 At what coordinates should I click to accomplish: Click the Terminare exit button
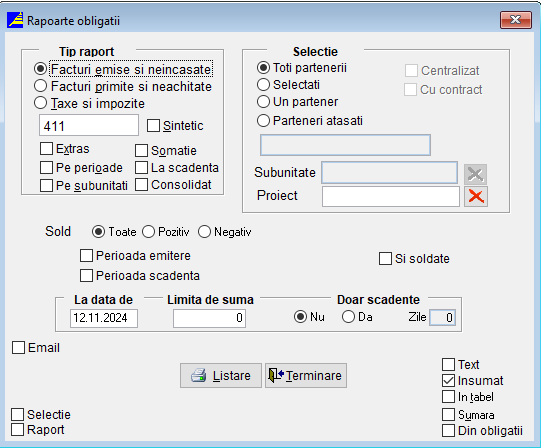[306, 375]
